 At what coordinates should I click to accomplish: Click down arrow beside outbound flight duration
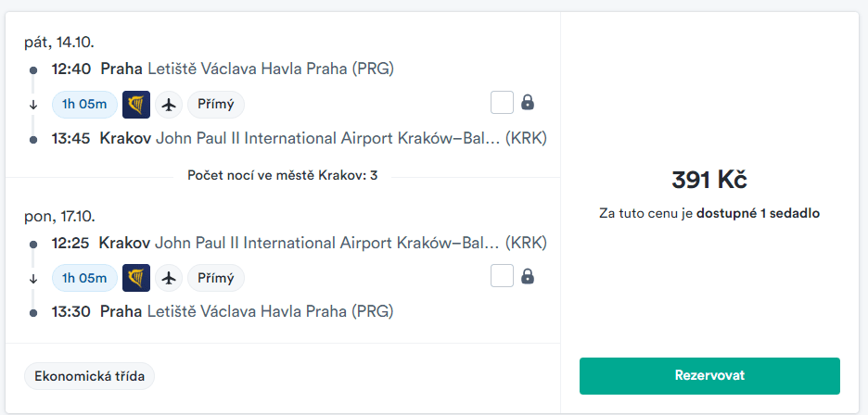[33, 105]
